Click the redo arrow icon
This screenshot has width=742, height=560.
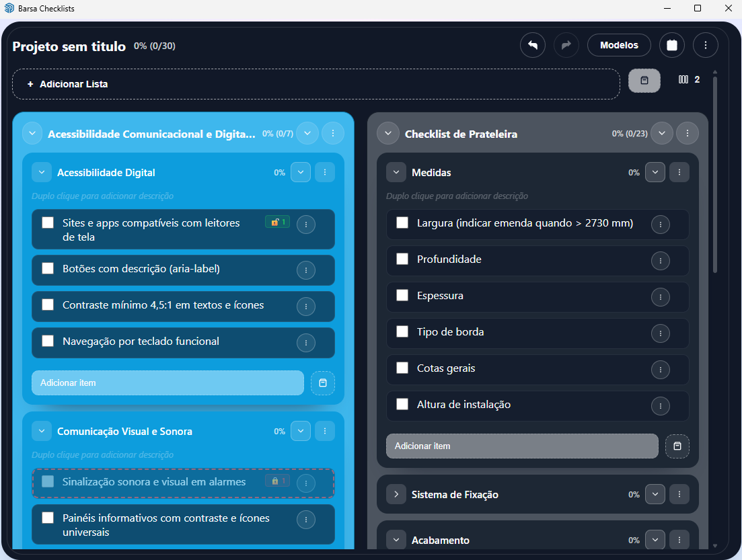(x=566, y=45)
